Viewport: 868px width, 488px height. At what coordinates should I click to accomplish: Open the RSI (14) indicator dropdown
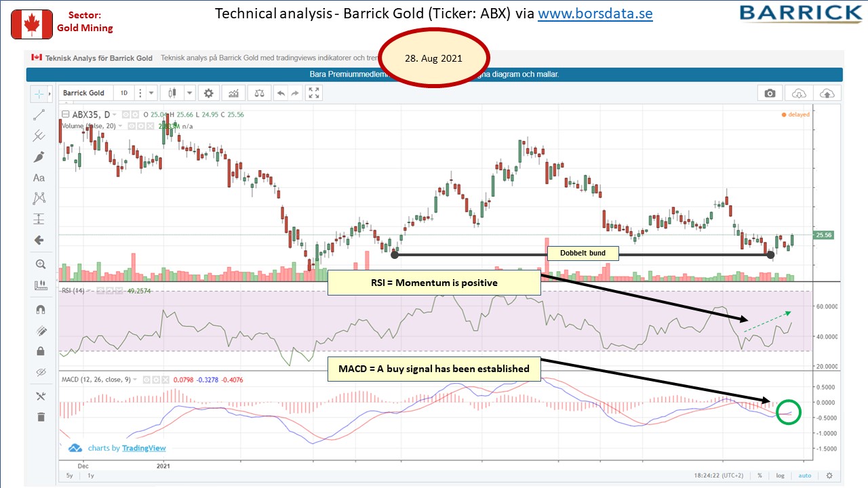click(x=90, y=291)
